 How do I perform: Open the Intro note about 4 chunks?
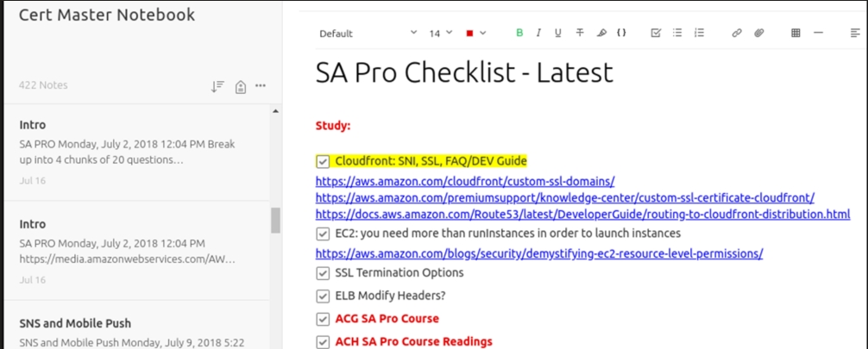[x=136, y=153]
